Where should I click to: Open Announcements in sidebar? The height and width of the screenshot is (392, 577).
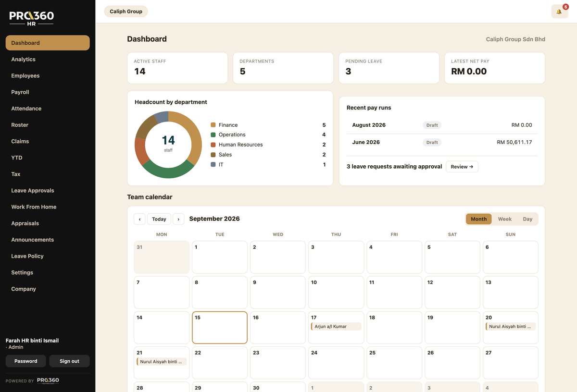[48, 240]
